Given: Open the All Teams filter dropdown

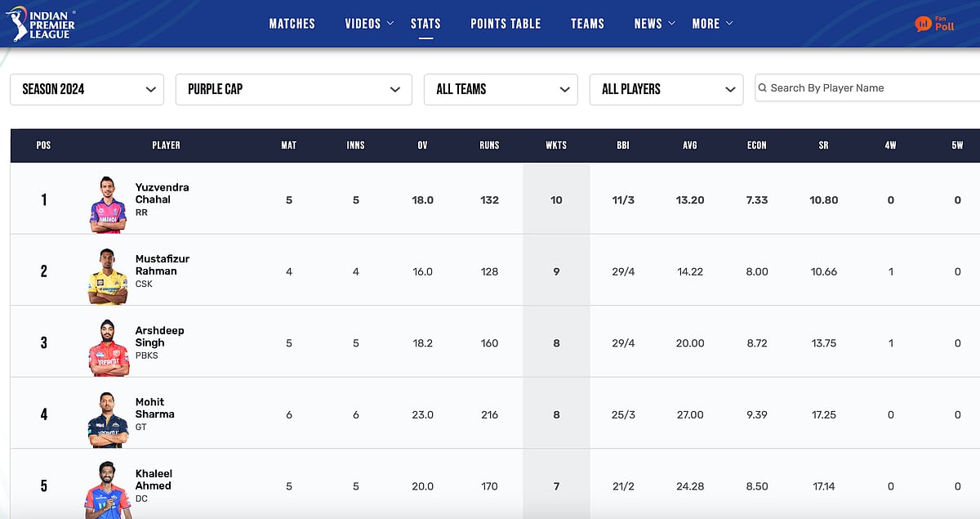Looking at the screenshot, I should point(500,89).
